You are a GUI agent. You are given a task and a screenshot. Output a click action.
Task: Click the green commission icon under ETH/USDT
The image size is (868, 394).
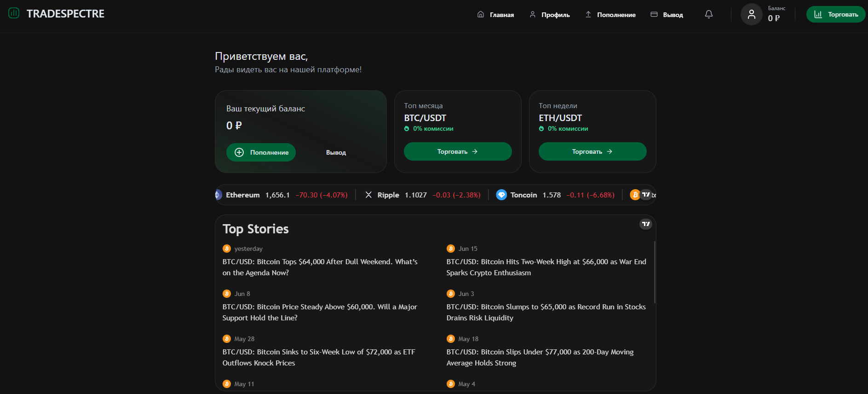pyautogui.click(x=541, y=129)
